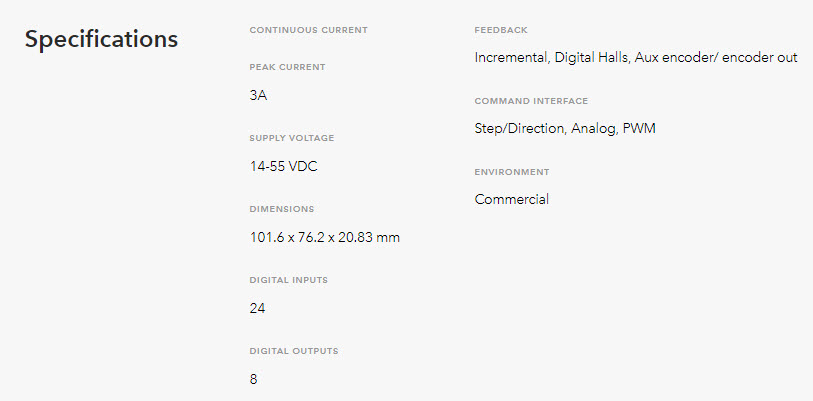Click the Digital Outputs label
Screen dimensions: 813x401
coord(293,351)
